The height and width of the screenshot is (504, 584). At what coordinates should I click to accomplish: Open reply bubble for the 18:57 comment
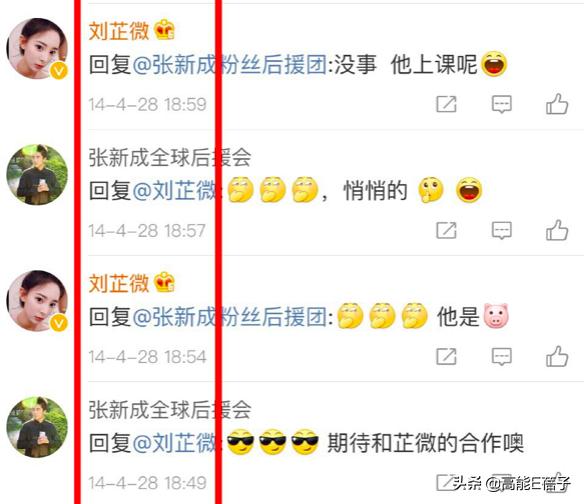pyautogui.click(x=502, y=230)
